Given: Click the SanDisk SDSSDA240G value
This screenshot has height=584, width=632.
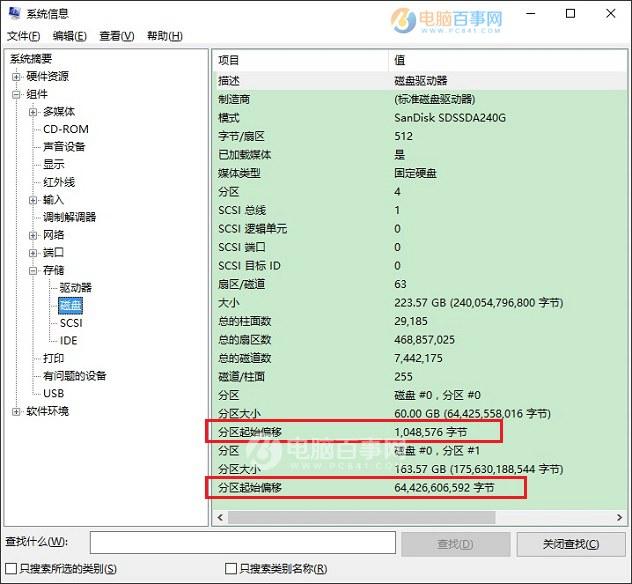Looking at the screenshot, I should (450, 118).
